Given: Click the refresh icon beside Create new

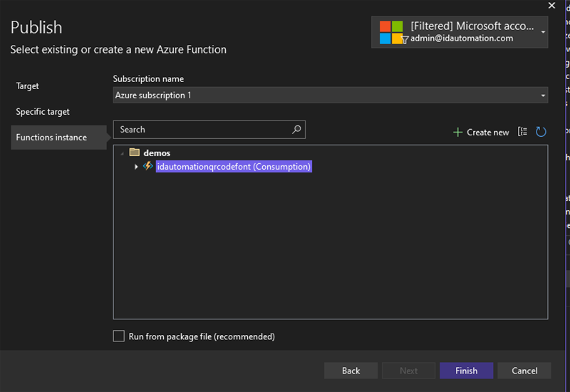Looking at the screenshot, I should tap(541, 132).
